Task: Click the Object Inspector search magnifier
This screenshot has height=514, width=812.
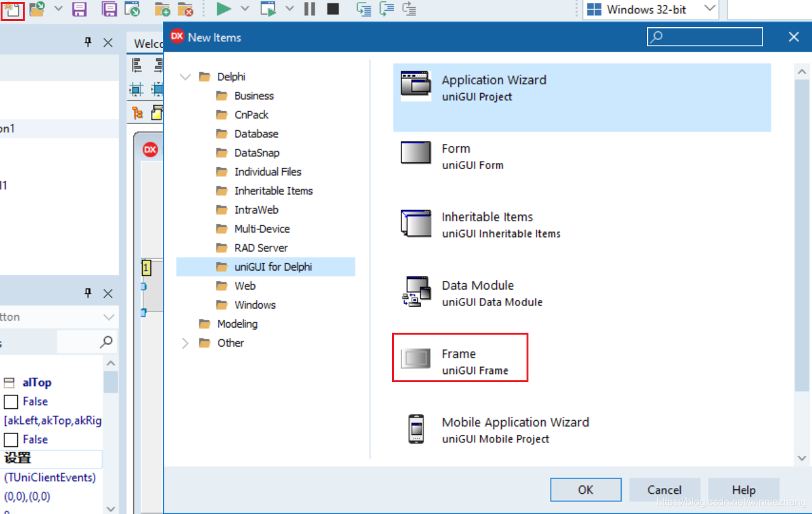Action: pyautogui.click(x=107, y=342)
